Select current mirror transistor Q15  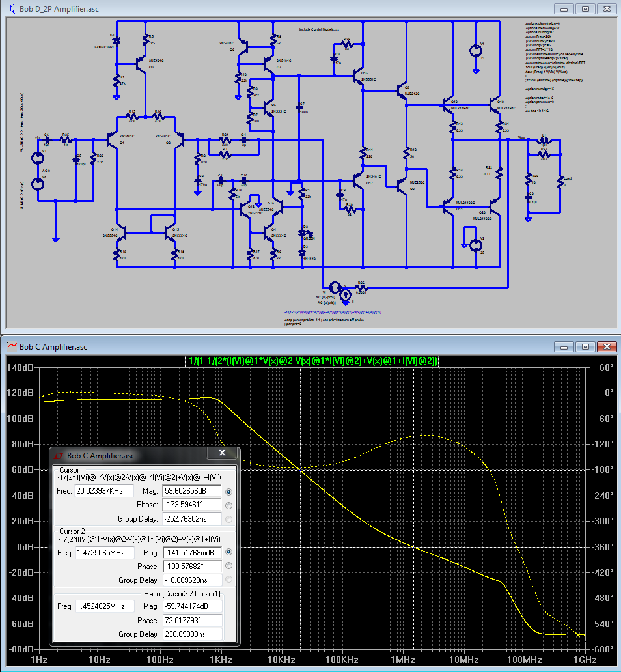click(171, 233)
